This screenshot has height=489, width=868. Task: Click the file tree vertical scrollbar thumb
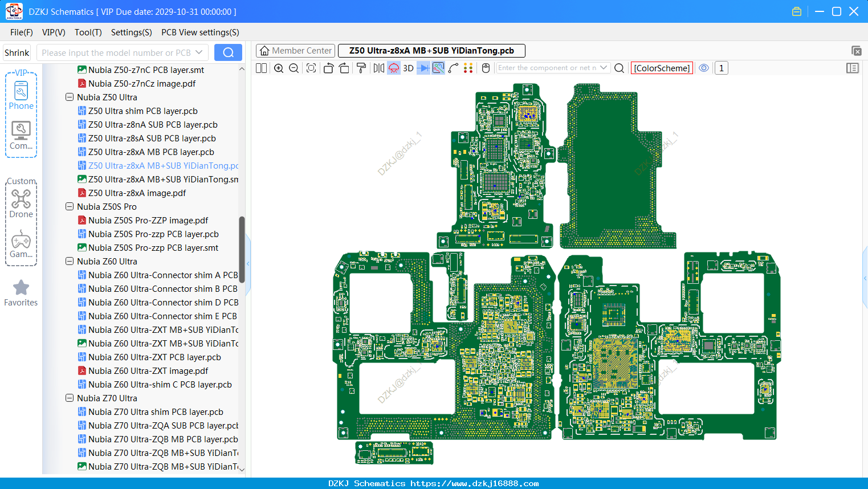[x=242, y=249]
